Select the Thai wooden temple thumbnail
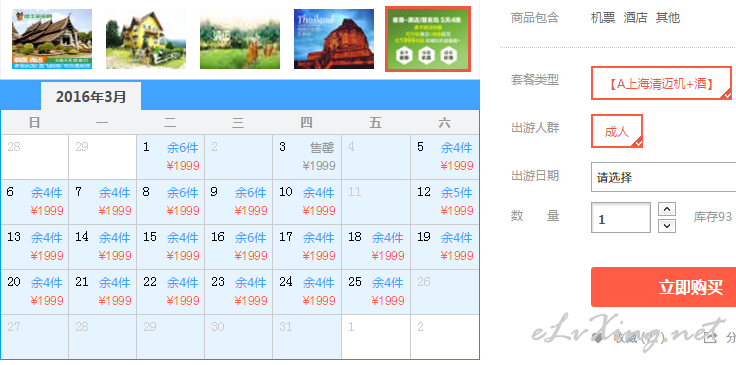 tap(52, 39)
